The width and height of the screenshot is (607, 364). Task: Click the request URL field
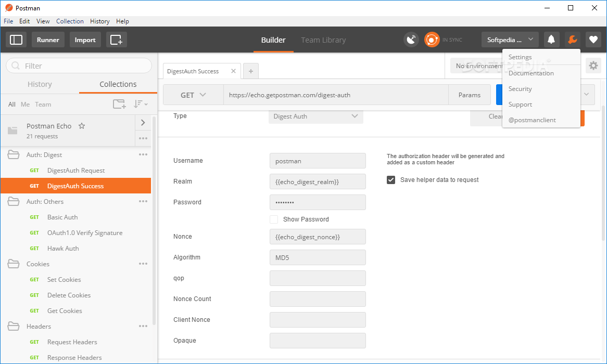(336, 95)
